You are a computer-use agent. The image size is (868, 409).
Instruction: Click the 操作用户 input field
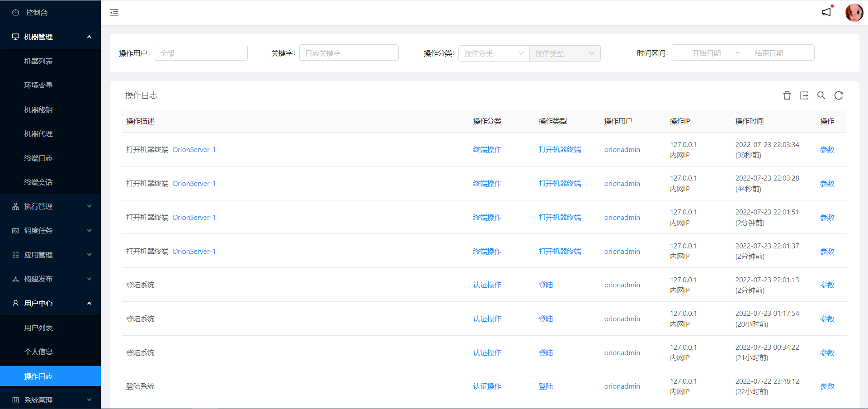pos(201,53)
